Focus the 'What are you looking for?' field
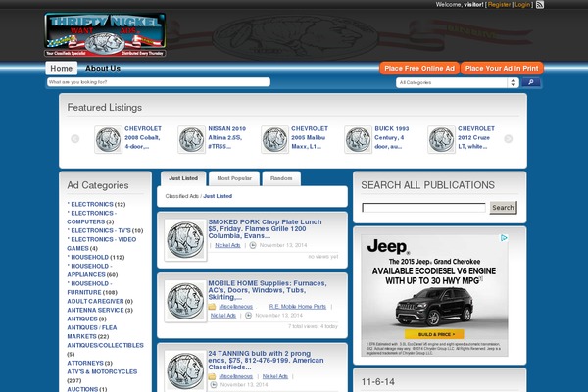This screenshot has height=392, width=588. pos(158,82)
